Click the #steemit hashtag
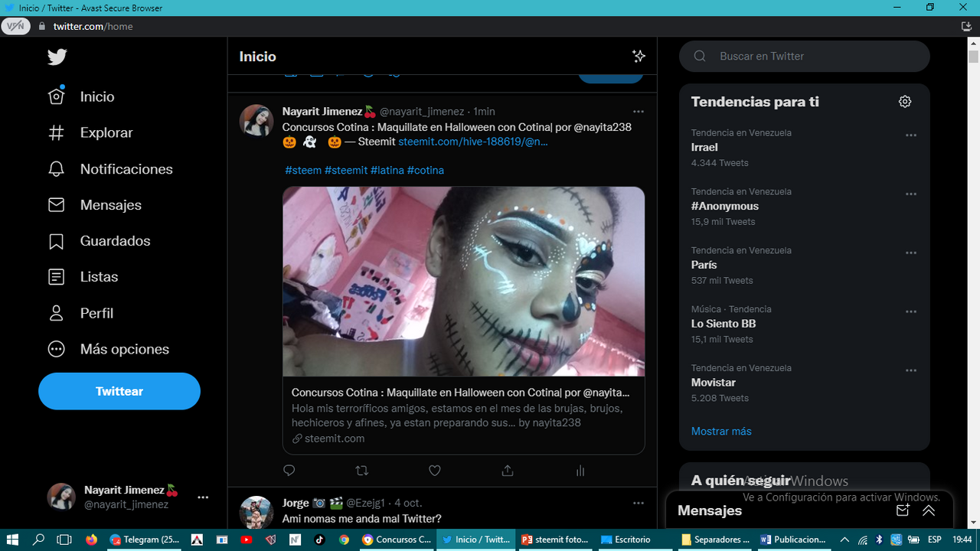 [x=346, y=170]
